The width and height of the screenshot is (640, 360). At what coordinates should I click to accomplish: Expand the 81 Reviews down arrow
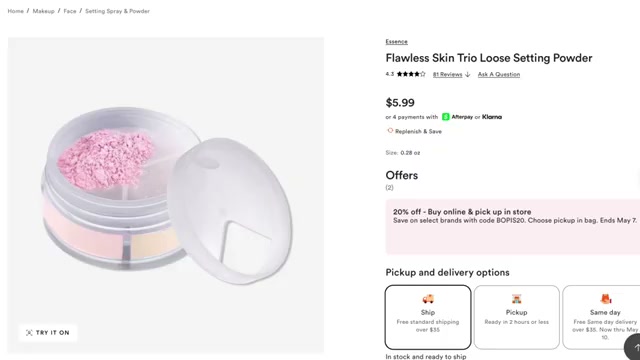click(467, 74)
